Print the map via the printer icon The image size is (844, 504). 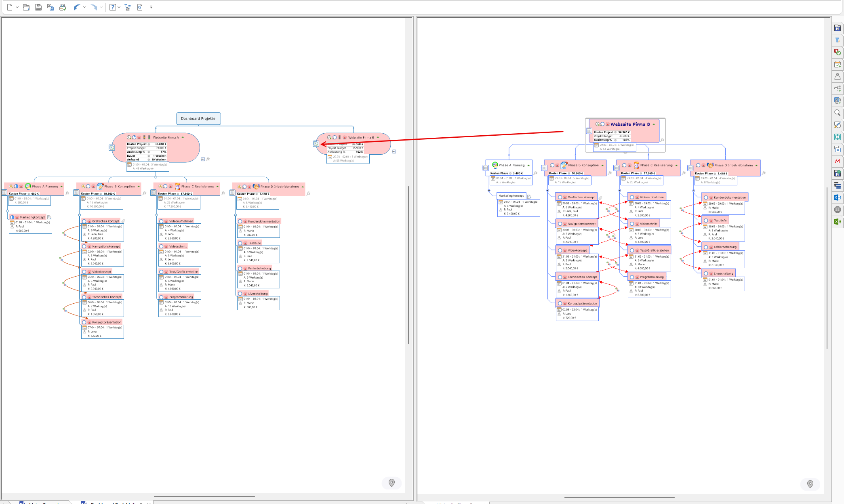[x=63, y=7]
